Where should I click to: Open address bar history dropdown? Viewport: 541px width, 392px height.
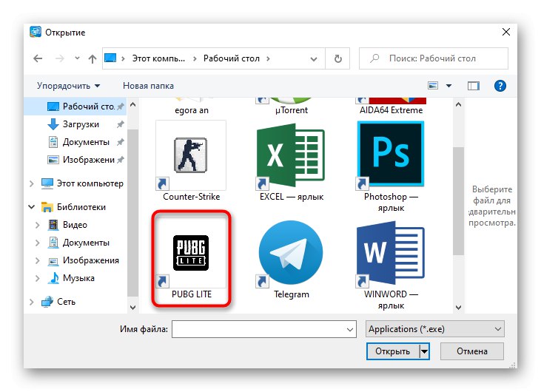314,59
